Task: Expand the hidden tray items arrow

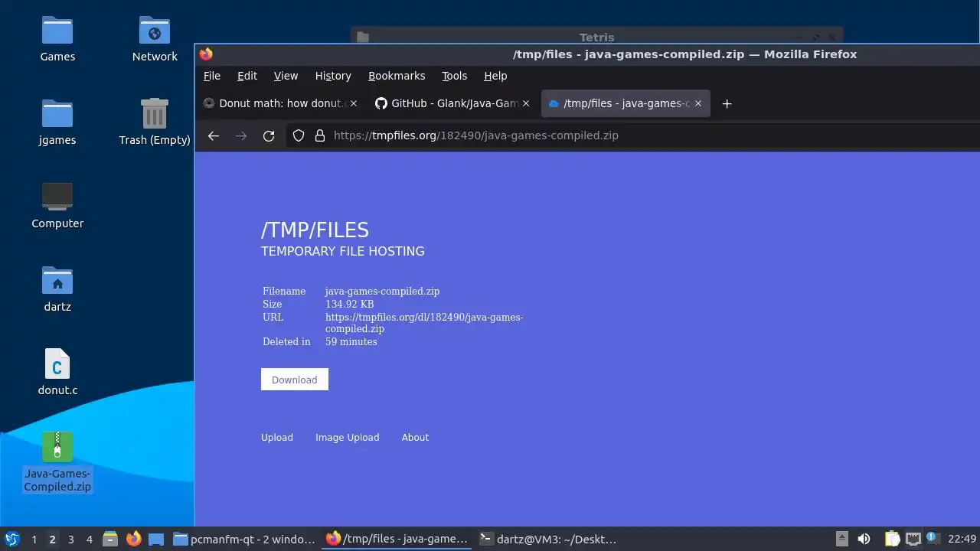Action: [841, 539]
